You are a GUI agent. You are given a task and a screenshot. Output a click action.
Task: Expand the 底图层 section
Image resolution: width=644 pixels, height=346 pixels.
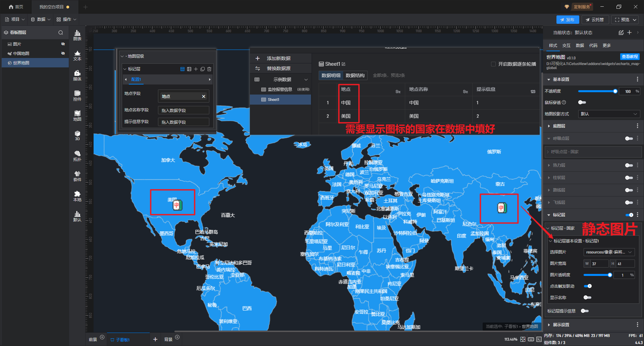click(549, 126)
